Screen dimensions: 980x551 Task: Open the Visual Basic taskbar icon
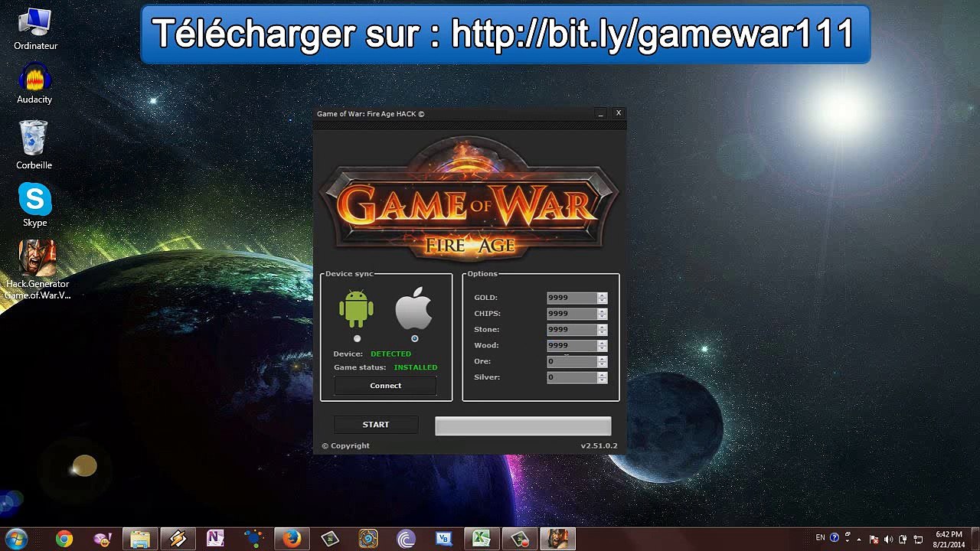coord(444,540)
